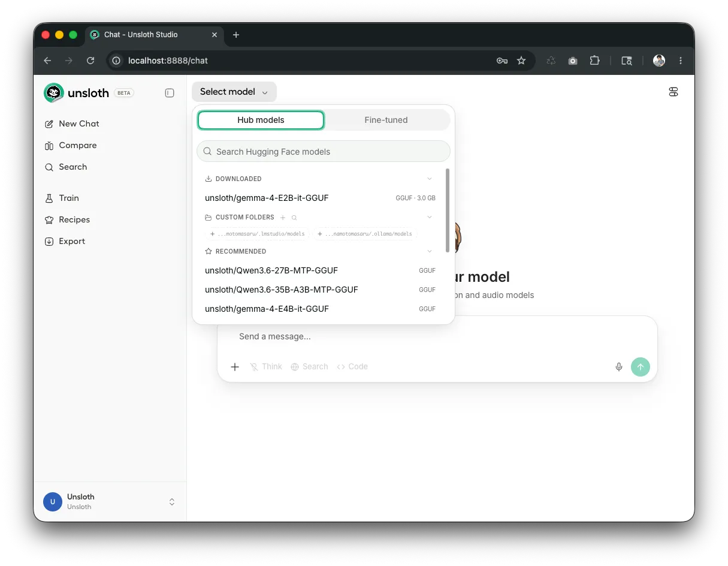Viewport: 728px width, 566px height.
Task: Open the Unsloth account switcher chevron
Action: pyautogui.click(x=172, y=502)
